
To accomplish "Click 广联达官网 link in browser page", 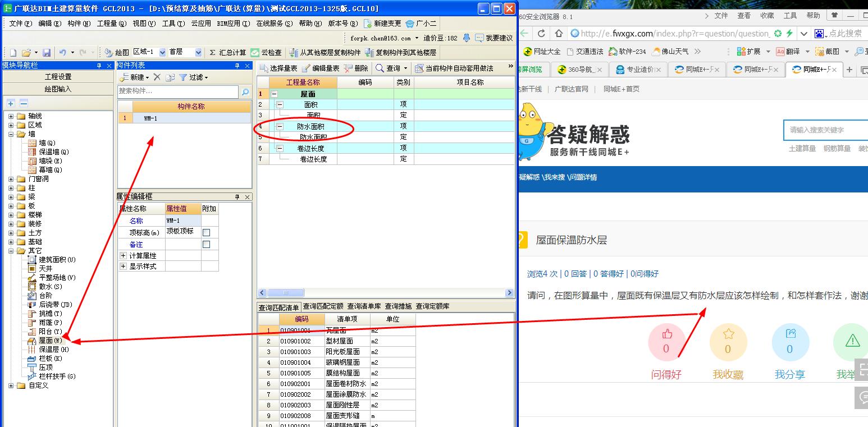I will pyautogui.click(x=572, y=89).
